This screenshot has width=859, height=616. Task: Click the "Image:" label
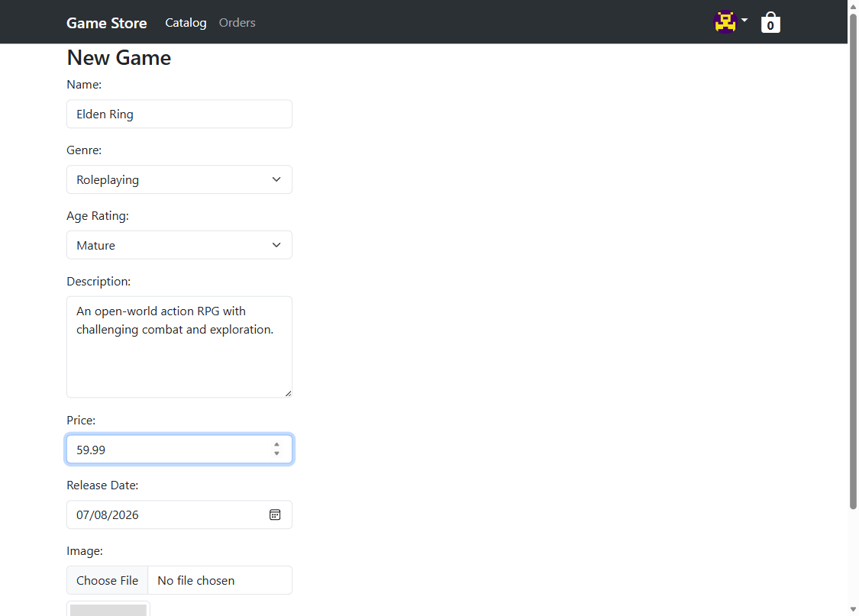tap(84, 551)
